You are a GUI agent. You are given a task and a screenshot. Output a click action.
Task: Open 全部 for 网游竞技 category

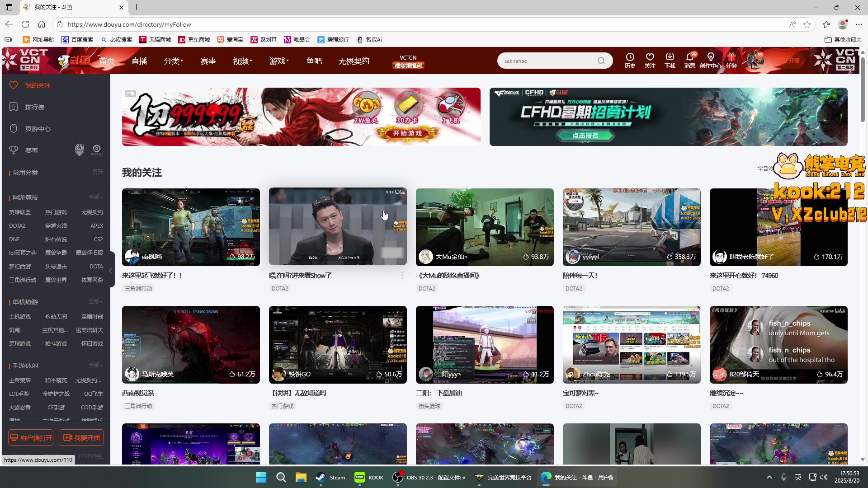click(95, 197)
